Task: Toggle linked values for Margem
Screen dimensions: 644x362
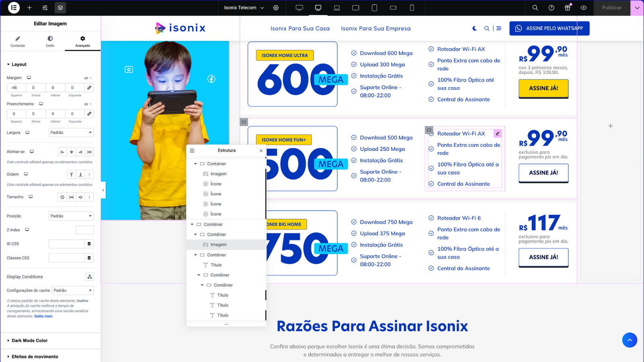Action: tap(89, 88)
